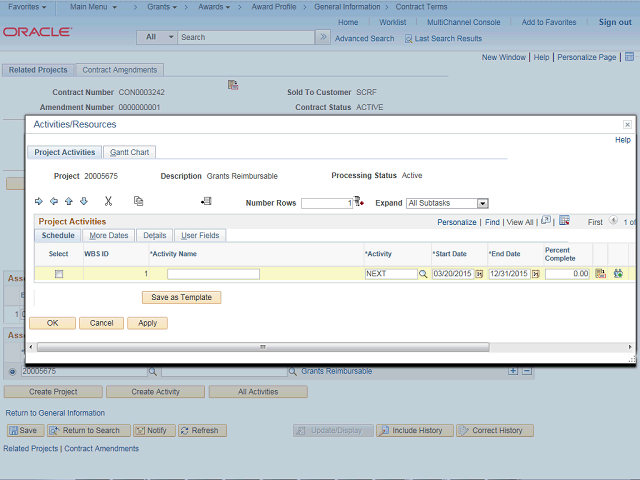Switch to the More Dates tab
This screenshot has height=480, width=640.
click(108, 236)
